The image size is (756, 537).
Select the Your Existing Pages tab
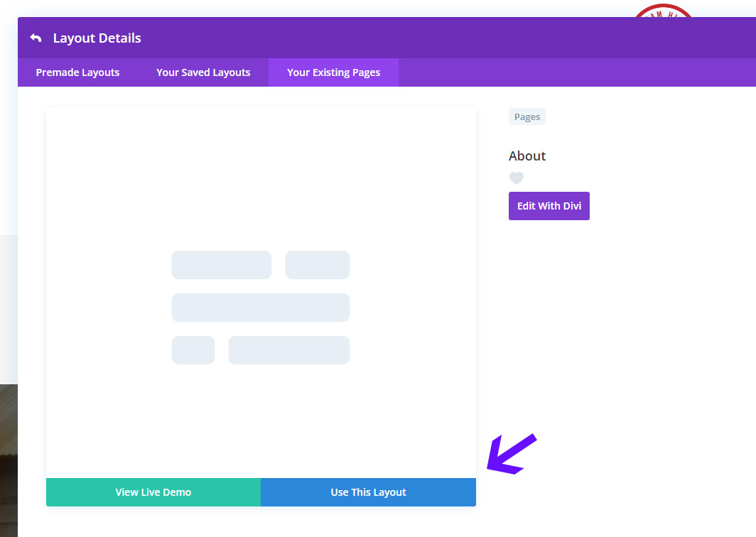click(x=333, y=72)
